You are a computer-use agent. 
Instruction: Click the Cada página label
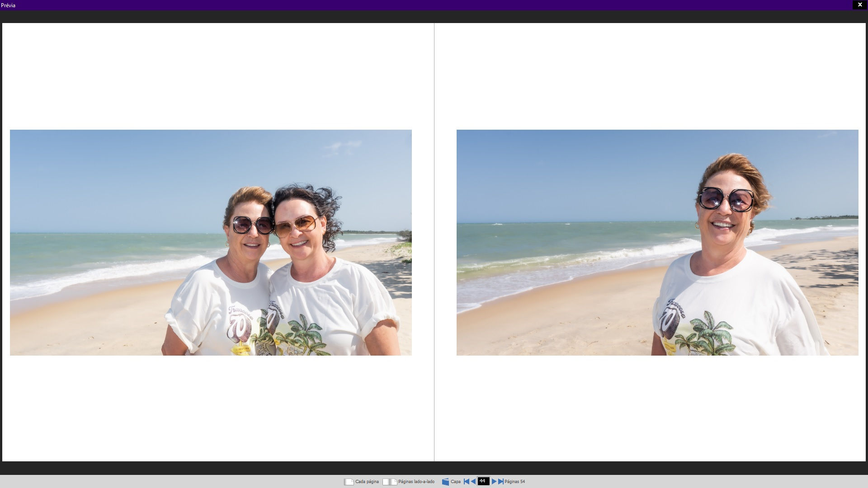click(x=367, y=482)
